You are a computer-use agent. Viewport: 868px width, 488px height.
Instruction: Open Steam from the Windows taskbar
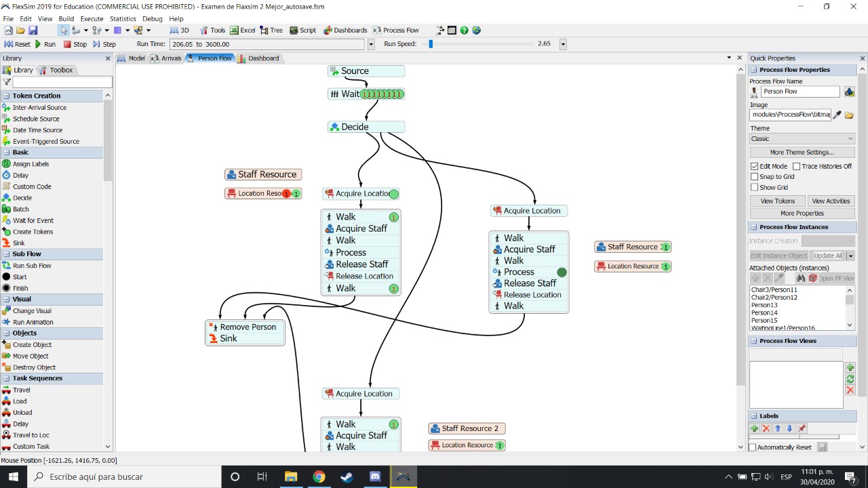pos(347,476)
